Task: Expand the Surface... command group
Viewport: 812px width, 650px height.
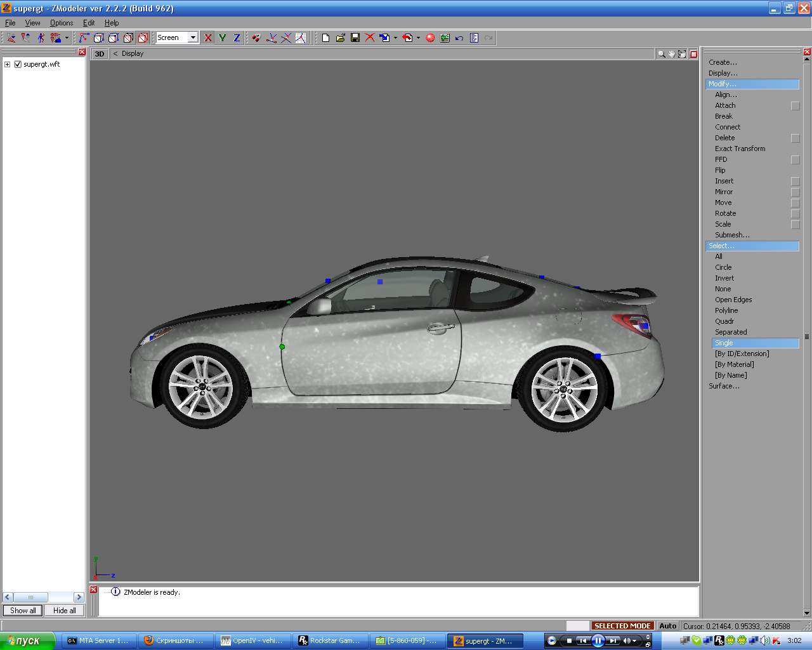Action: [724, 386]
